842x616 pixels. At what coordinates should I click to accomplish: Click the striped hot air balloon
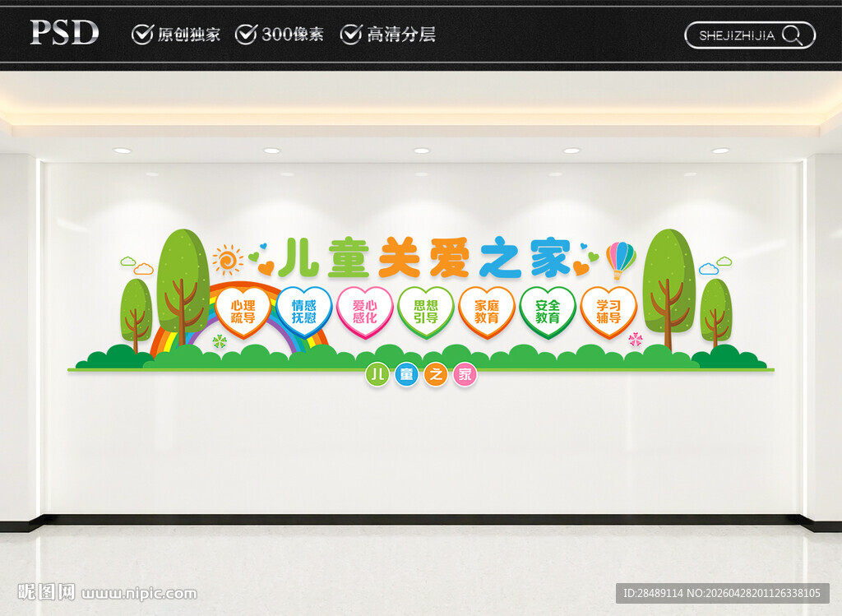pyautogui.click(x=621, y=260)
